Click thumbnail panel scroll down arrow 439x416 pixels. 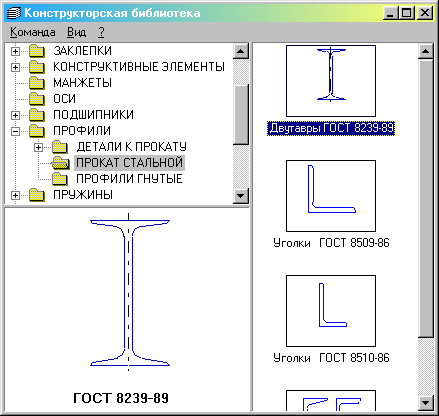click(x=426, y=403)
